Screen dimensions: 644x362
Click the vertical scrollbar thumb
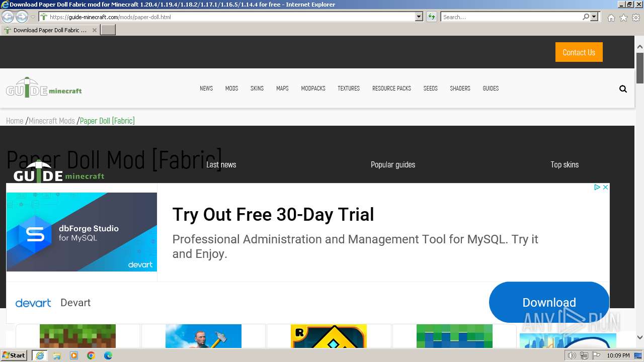639,68
